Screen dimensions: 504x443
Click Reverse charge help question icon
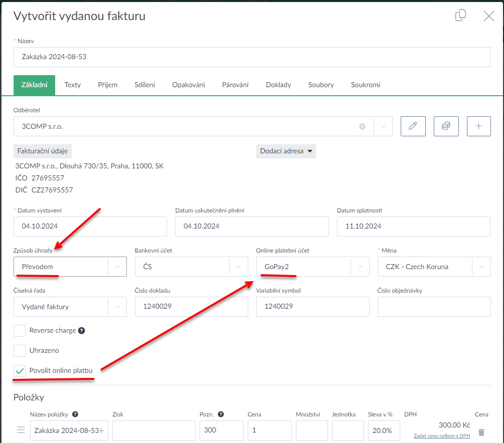pos(82,331)
